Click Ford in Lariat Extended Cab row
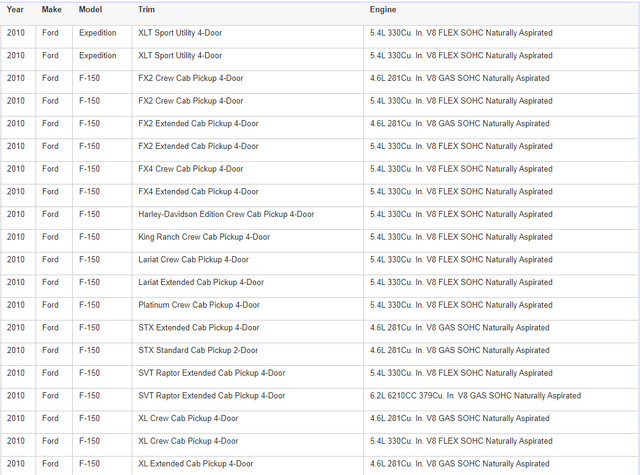 pos(50,282)
